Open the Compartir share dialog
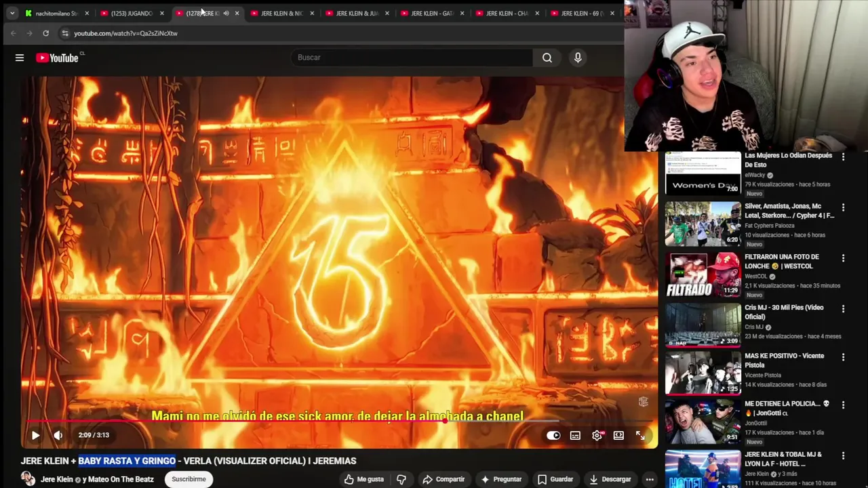The width and height of the screenshot is (868, 488). click(443, 479)
